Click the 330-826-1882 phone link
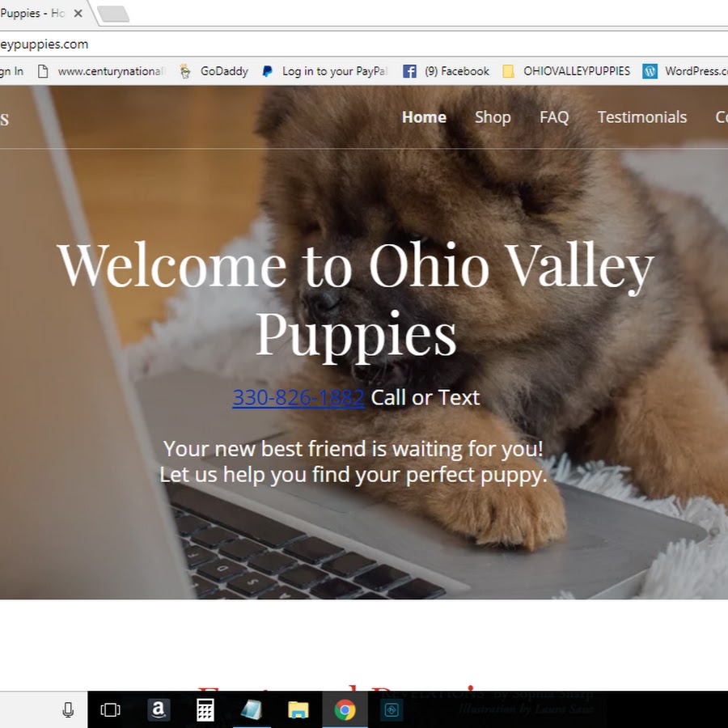 click(x=298, y=397)
